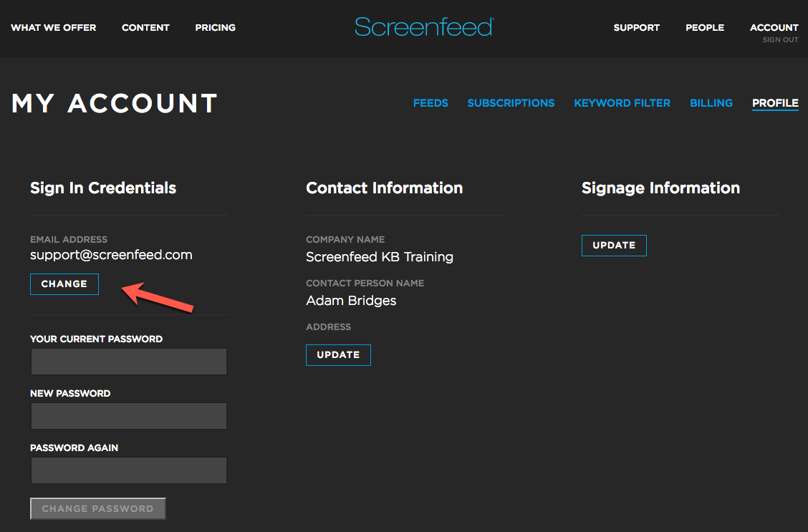Open the Pricing page

pyautogui.click(x=215, y=28)
